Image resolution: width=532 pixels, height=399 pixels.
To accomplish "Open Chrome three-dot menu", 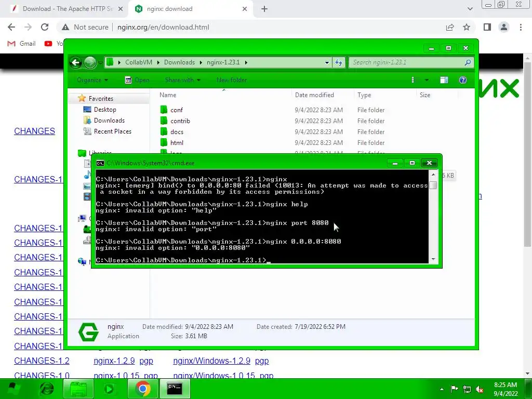I will tap(521, 27).
